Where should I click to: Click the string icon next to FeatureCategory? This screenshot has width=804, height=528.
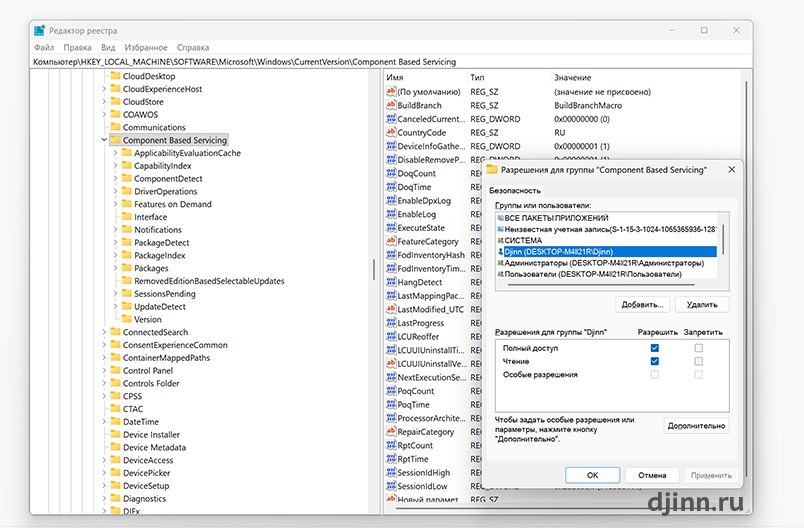pyautogui.click(x=391, y=241)
